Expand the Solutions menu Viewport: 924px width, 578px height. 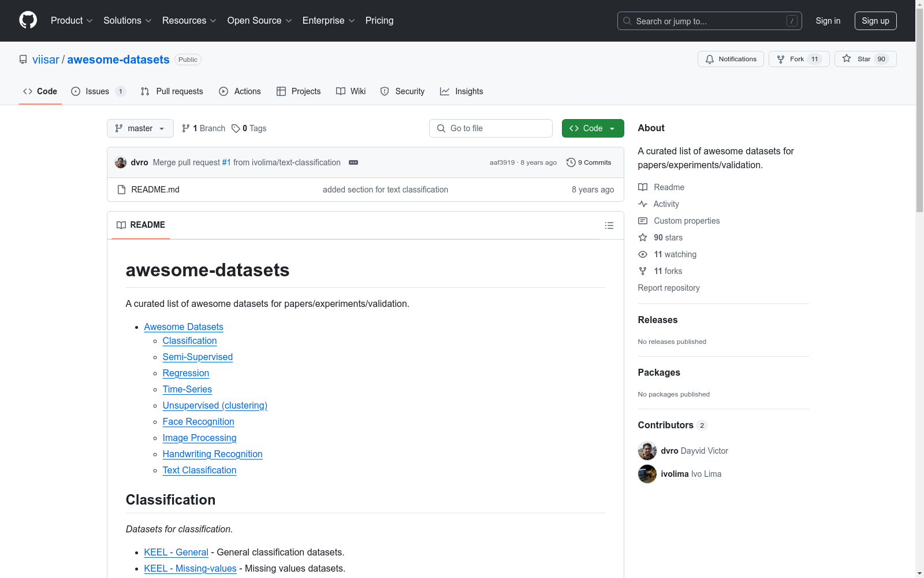point(128,21)
